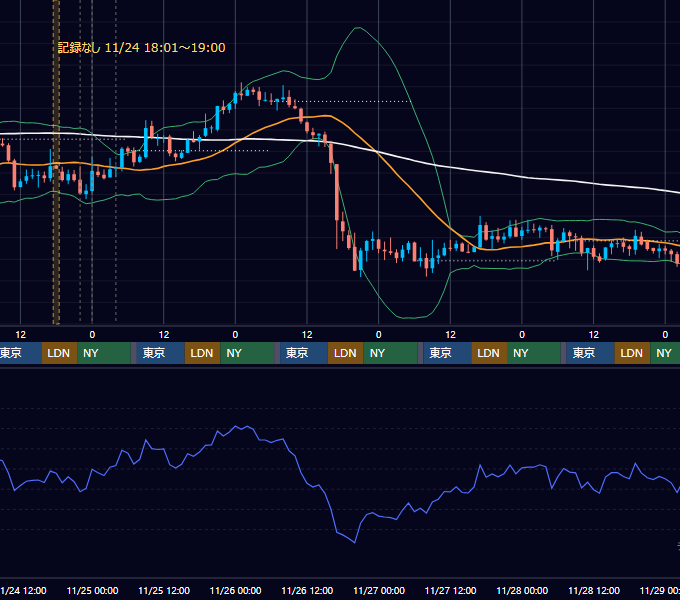Click the 11/28 12:00 date axis label

[x=594, y=590]
